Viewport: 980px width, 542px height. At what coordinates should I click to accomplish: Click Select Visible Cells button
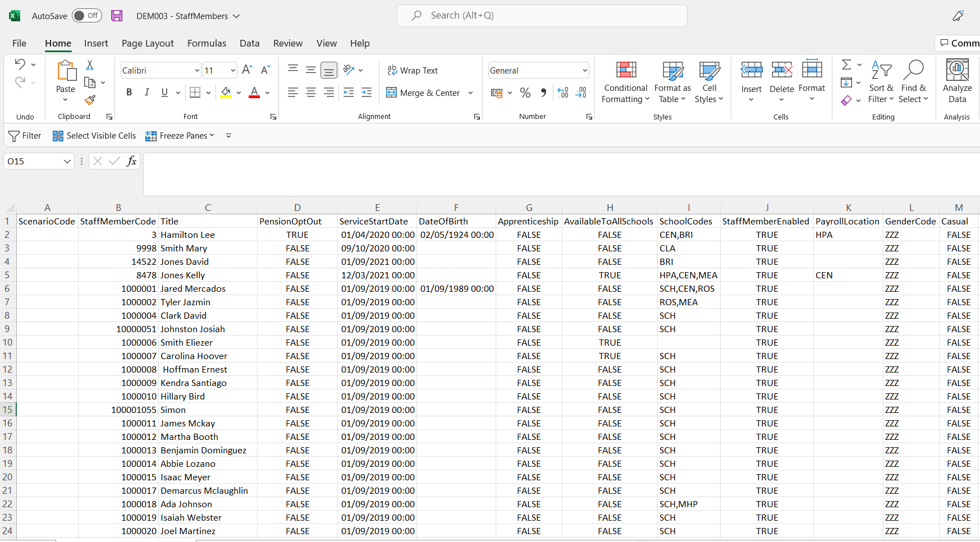[94, 136]
